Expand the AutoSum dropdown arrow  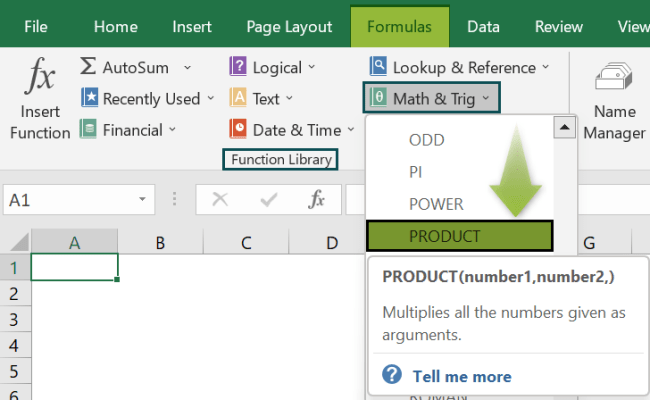click(x=188, y=67)
